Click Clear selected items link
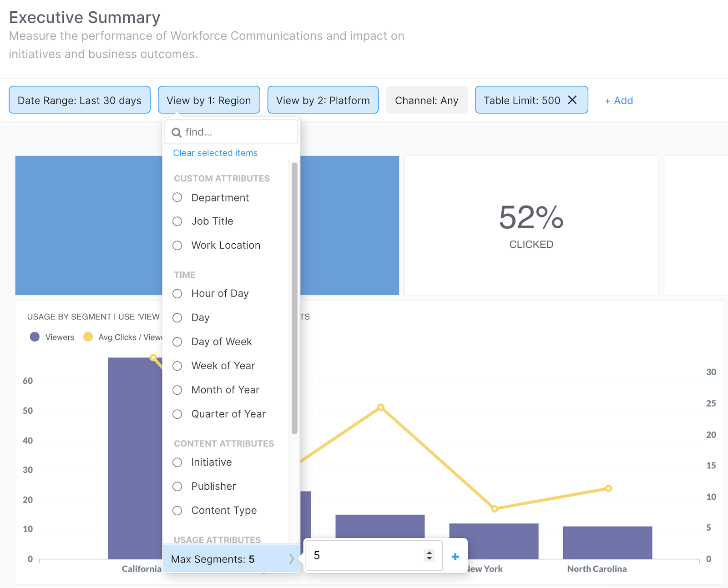This screenshot has height=588, width=728. (x=215, y=153)
